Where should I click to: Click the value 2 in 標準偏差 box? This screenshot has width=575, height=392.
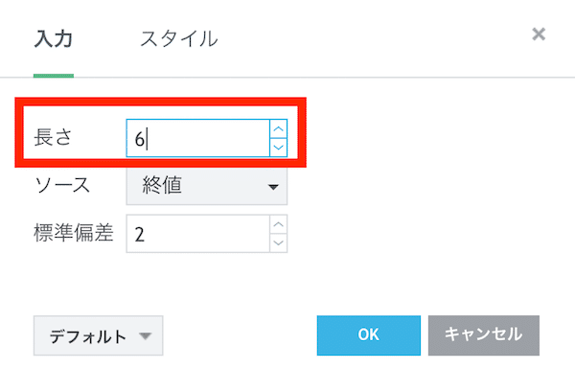(x=139, y=234)
